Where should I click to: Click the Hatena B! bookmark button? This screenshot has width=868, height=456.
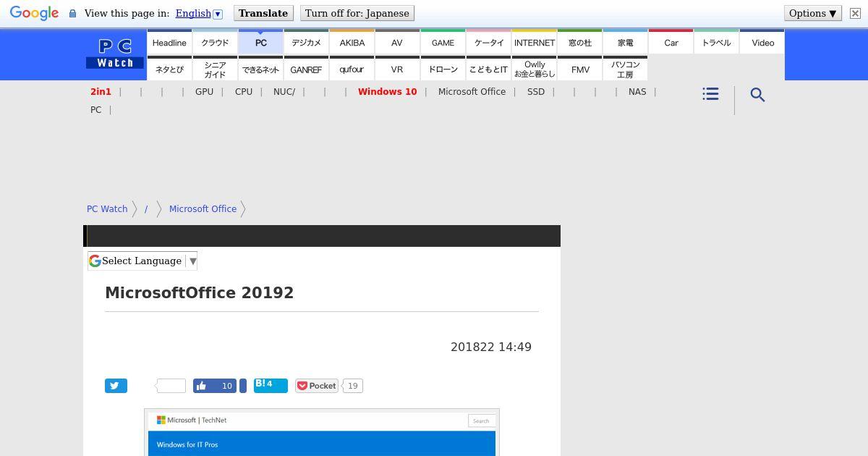[271, 385]
